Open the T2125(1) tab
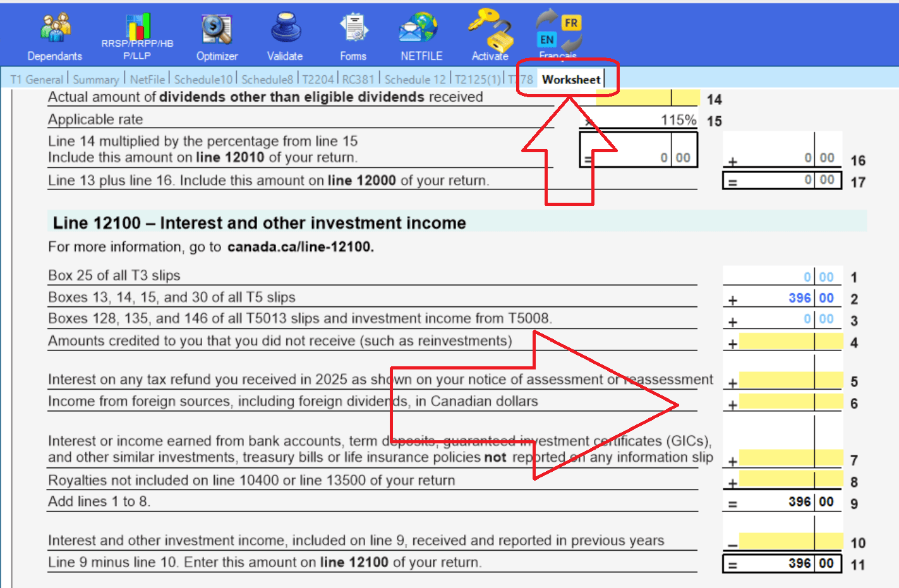 click(480, 79)
